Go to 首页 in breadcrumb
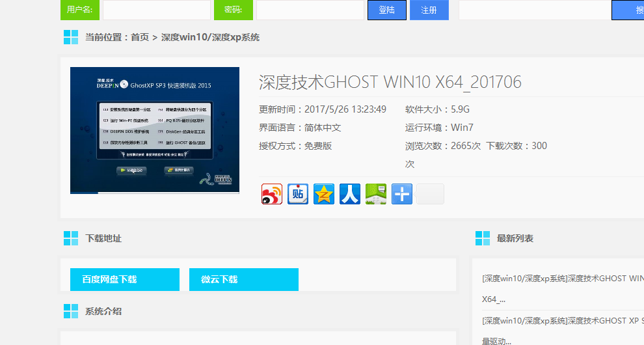The image size is (644, 345). pyautogui.click(x=140, y=38)
